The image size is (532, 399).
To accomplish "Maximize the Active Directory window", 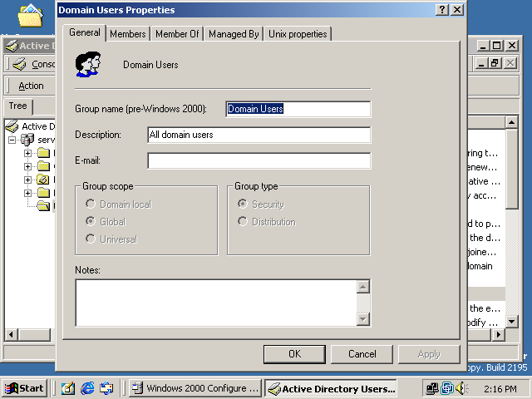I will click(x=497, y=46).
